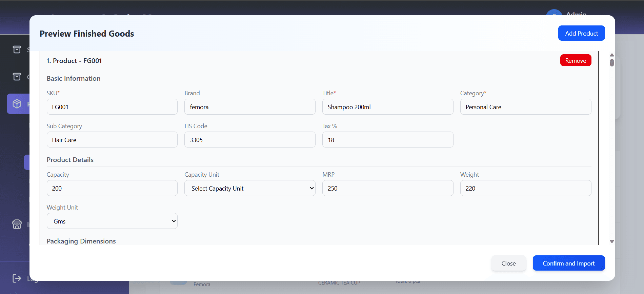Open the Capacity Unit dropdown
The height and width of the screenshot is (294, 644).
pos(250,188)
